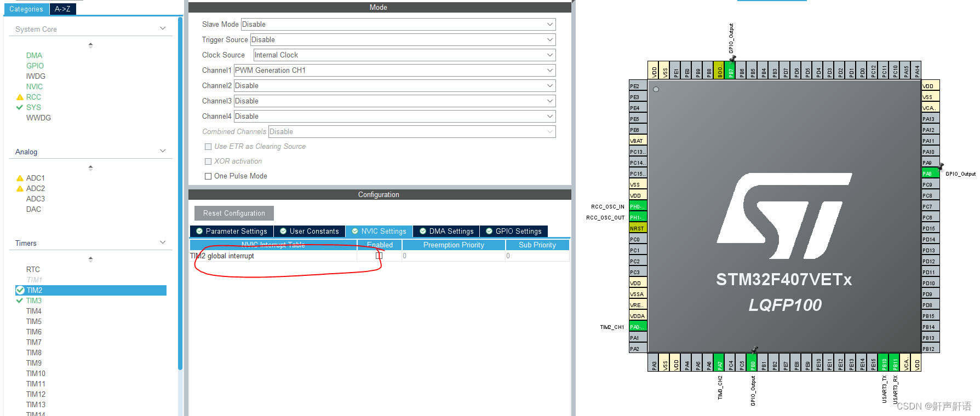Screen dimensions: 980x416
Task: Select IWDG in System Core
Action: 36,76
